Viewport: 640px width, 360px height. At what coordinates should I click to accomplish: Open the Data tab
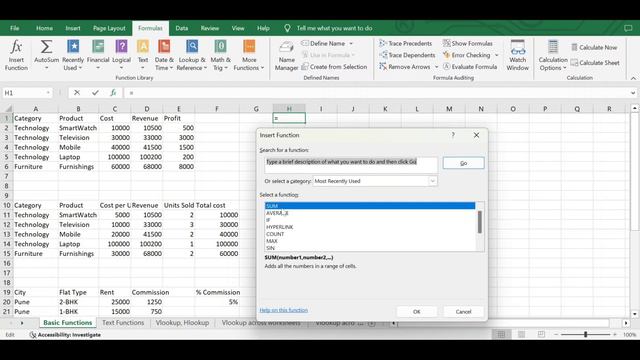pos(182,28)
